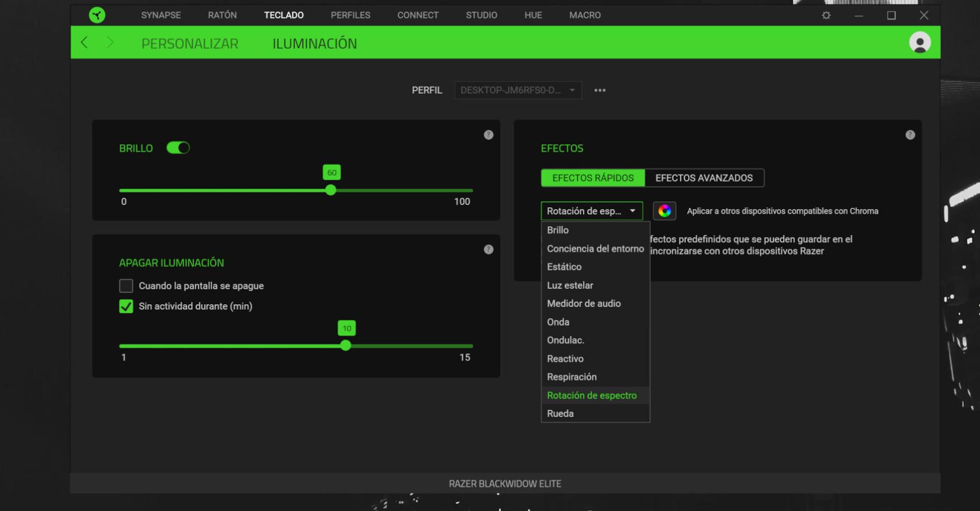The width and height of the screenshot is (980, 511).
Task: Click the inactivity value 10 badge
Action: [346, 328]
